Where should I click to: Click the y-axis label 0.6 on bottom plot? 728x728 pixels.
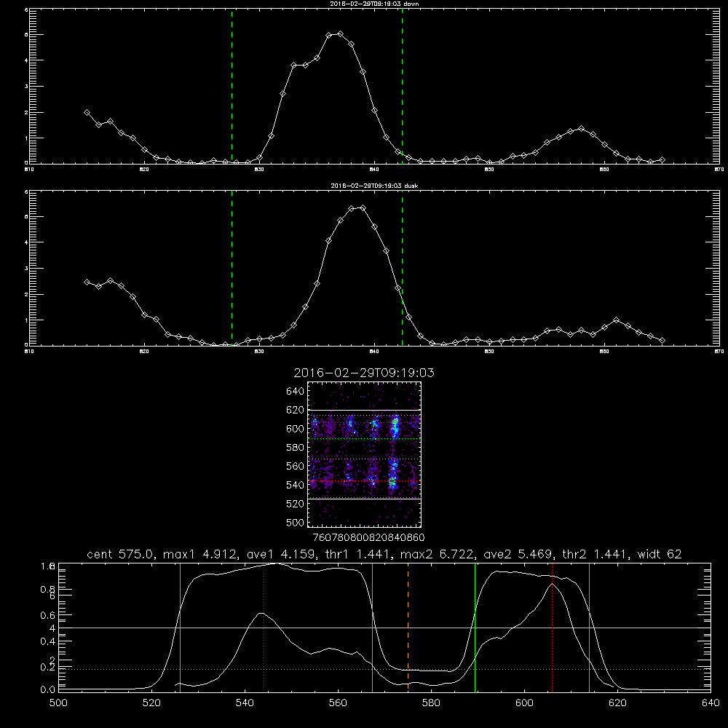tap(47, 615)
